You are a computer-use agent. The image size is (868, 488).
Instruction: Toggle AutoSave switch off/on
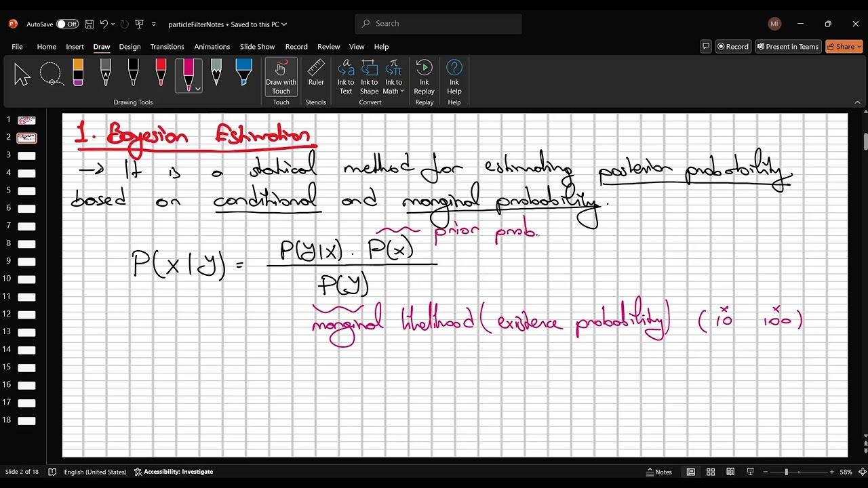[x=67, y=24]
